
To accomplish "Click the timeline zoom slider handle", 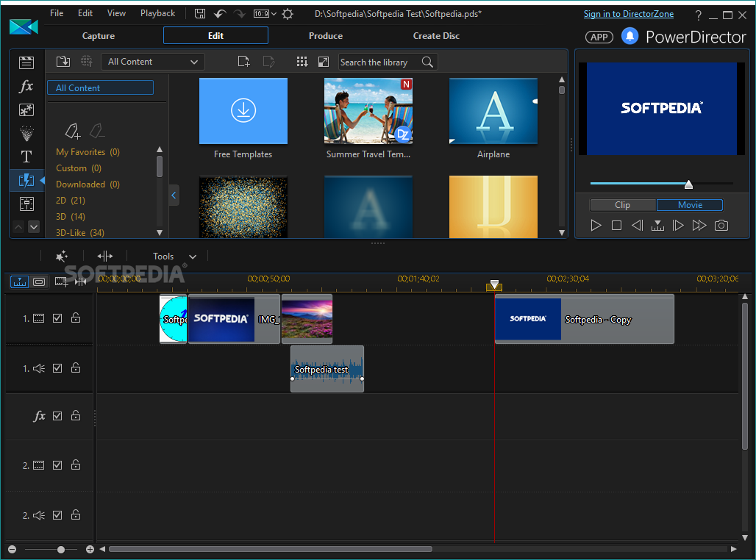I will tap(61, 550).
